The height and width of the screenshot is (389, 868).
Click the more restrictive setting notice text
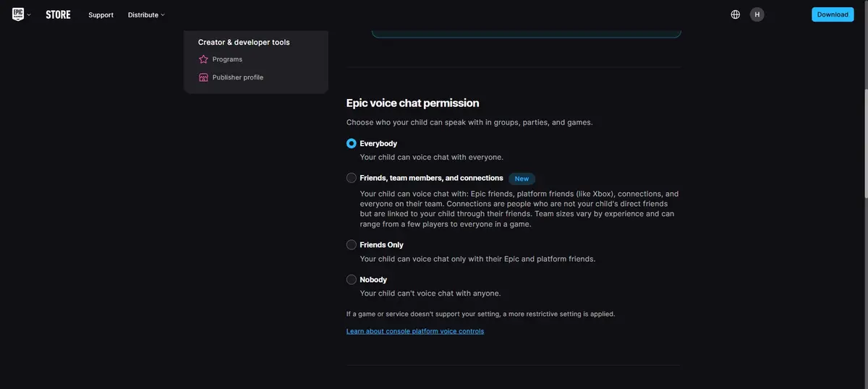[x=480, y=314]
